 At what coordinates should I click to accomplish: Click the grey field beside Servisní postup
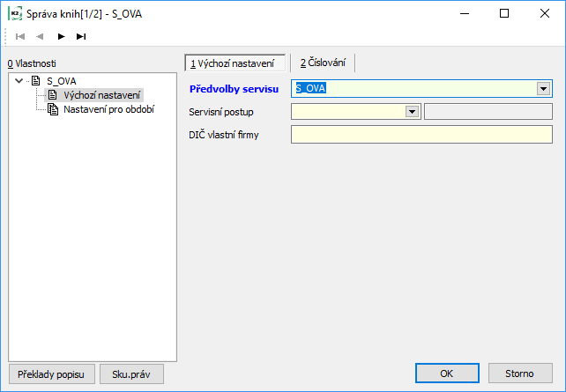[x=488, y=111]
